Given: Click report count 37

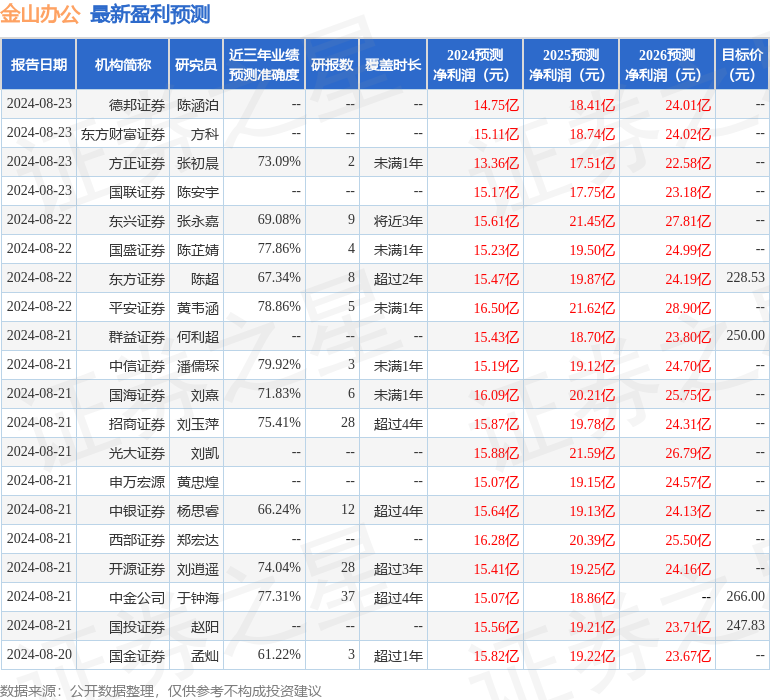Looking at the screenshot, I should click(348, 596).
